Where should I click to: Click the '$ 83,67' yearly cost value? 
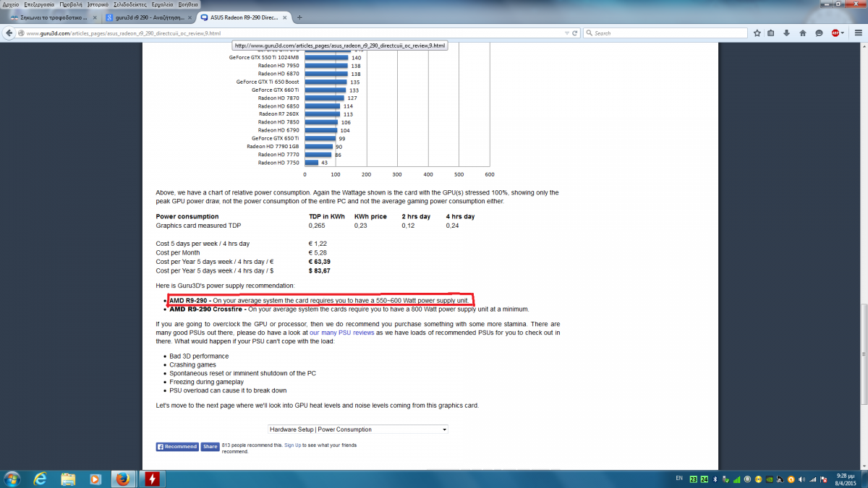pyautogui.click(x=320, y=270)
